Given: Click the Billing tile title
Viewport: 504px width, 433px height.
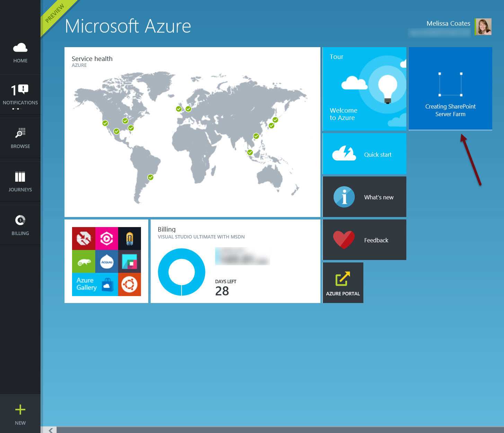Looking at the screenshot, I should [x=167, y=229].
